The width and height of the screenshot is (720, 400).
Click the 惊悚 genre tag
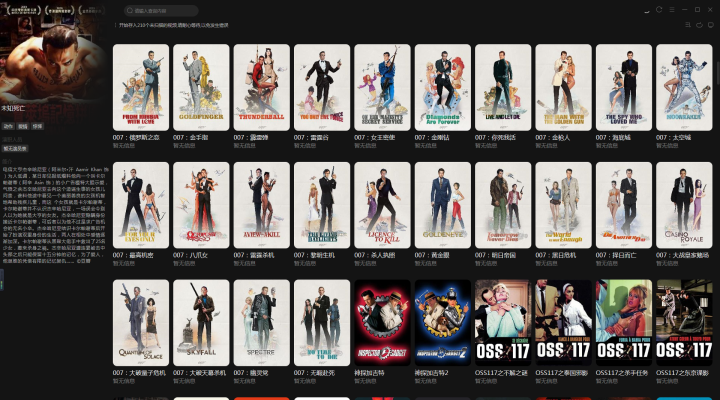pyautogui.click(x=37, y=127)
